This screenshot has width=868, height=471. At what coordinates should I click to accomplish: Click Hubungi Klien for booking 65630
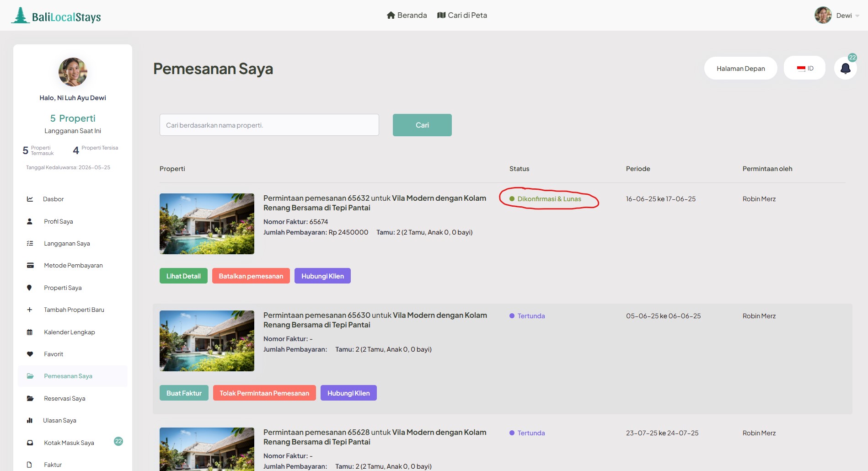[348, 393]
